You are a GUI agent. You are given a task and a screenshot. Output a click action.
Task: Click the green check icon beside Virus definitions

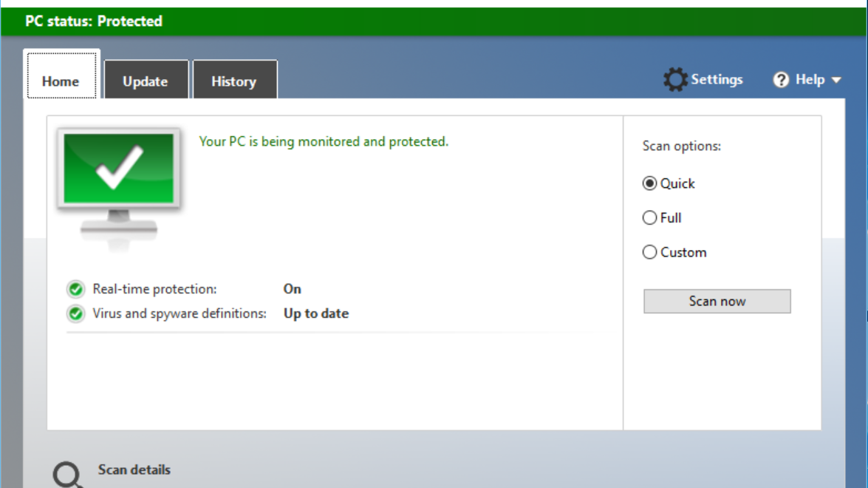(75, 313)
